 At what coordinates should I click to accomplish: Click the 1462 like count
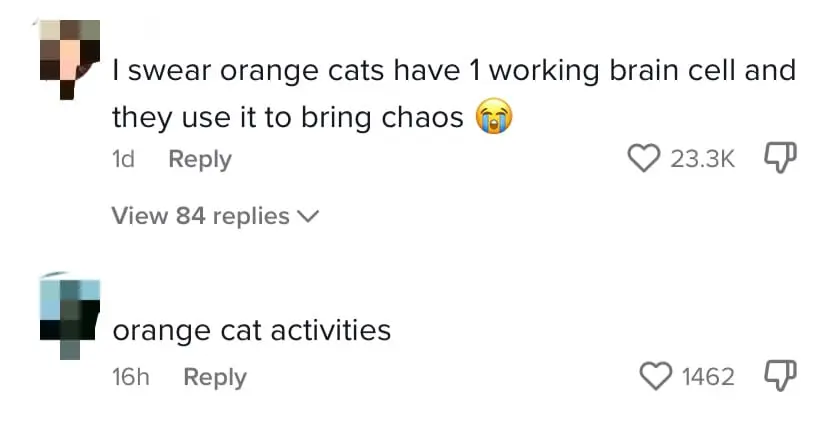(708, 377)
